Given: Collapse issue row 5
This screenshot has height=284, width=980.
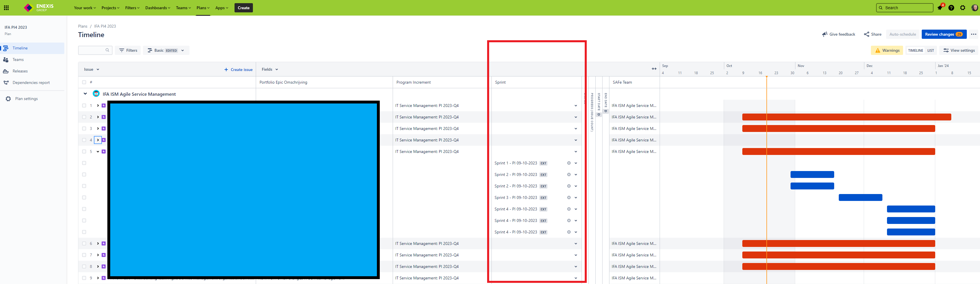Looking at the screenshot, I should pos(98,152).
